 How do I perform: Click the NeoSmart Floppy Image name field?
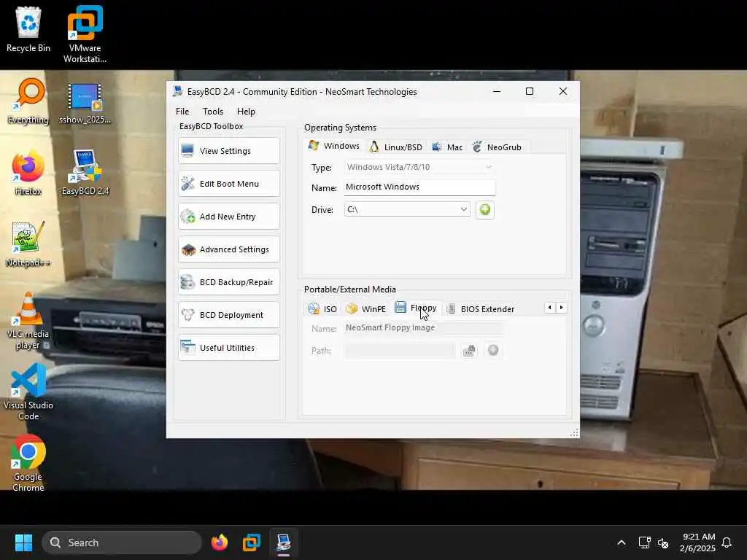coord(423,327)
